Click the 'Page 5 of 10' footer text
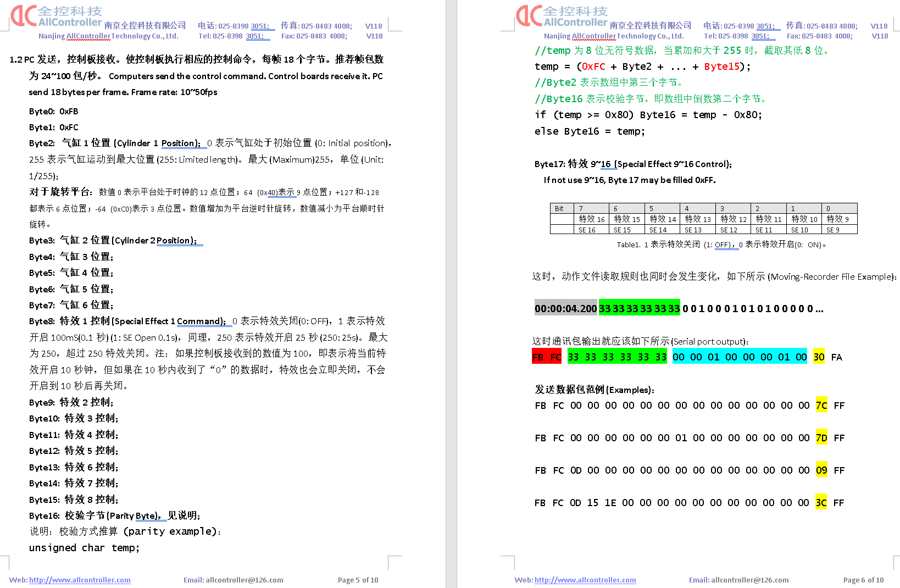The height and width of the screenshot is (588, 900). 358,580
